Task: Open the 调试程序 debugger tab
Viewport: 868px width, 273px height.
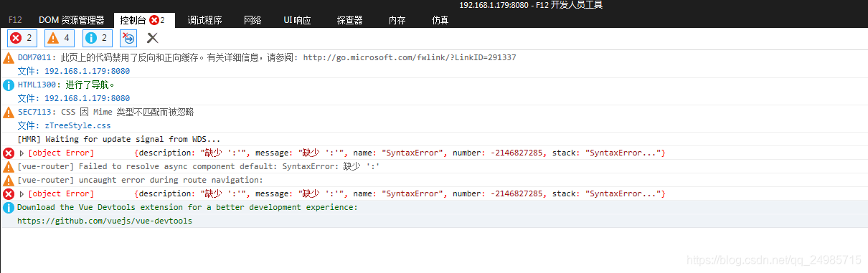Action: point(205,20)
